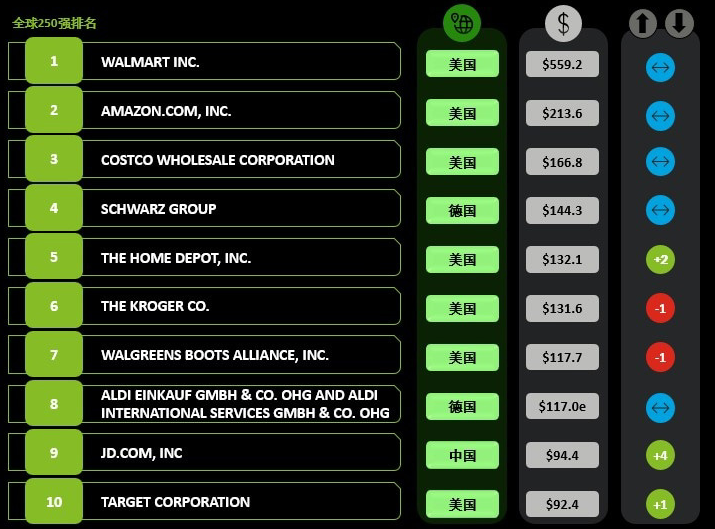The height and width of the screenshot is (529, 715).
Task: Click Kroger's red -1 rank badge
Action: click(x=660, y=309)
